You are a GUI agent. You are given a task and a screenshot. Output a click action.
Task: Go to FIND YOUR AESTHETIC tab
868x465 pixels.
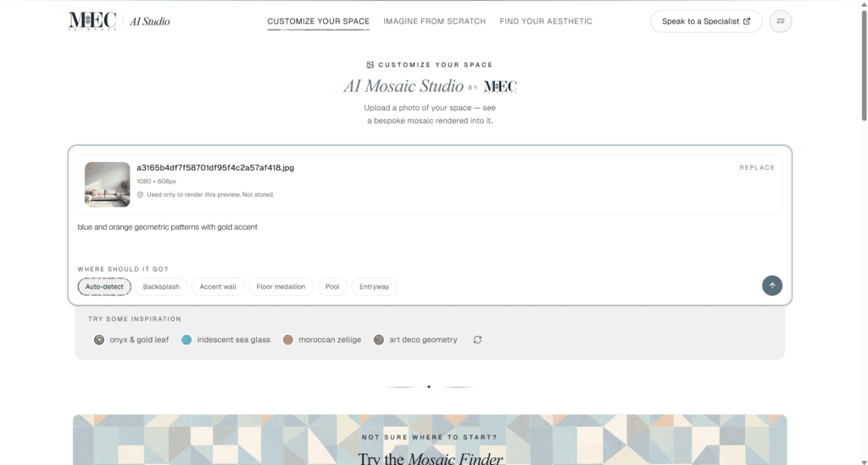(546, 21)
